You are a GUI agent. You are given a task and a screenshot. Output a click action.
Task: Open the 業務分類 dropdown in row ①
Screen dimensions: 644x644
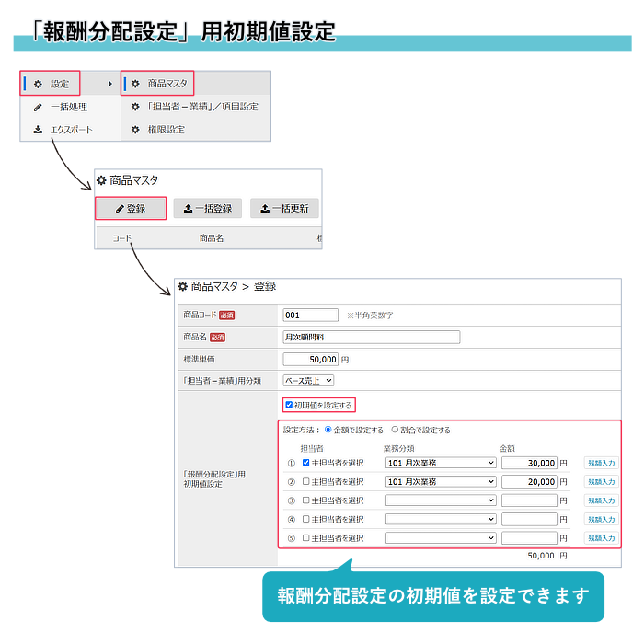(440, 463)
